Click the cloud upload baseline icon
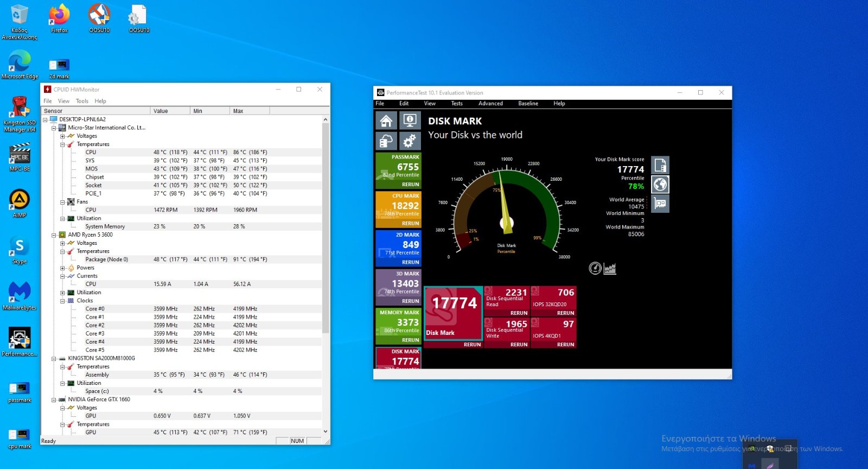The height and width of the screenshot is (469, 868). (386, 141)
